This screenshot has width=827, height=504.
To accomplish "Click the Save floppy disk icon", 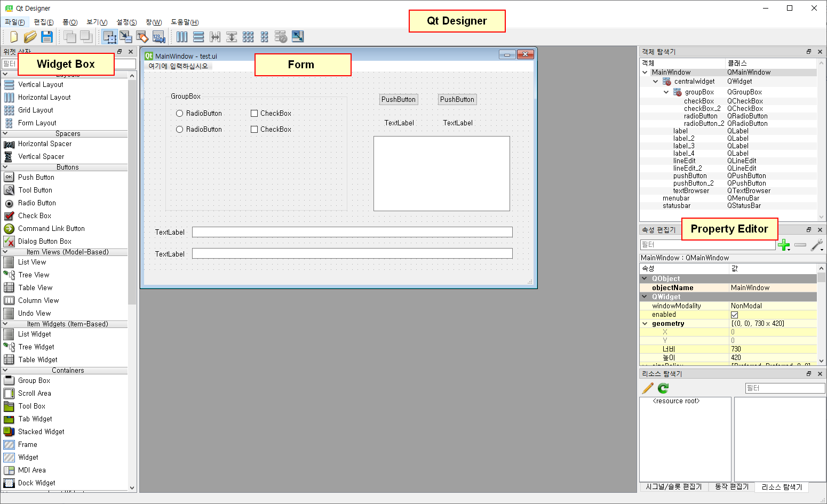I will click(47, 37).
